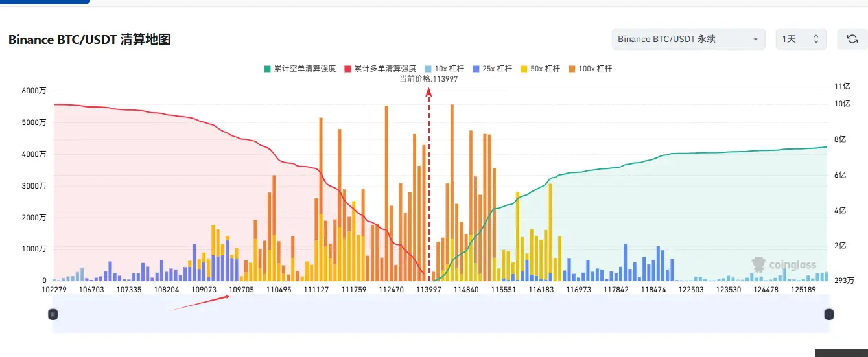
Task: Click the Binance BTC/USDT 清算地图 title
Action: [89, 40]
